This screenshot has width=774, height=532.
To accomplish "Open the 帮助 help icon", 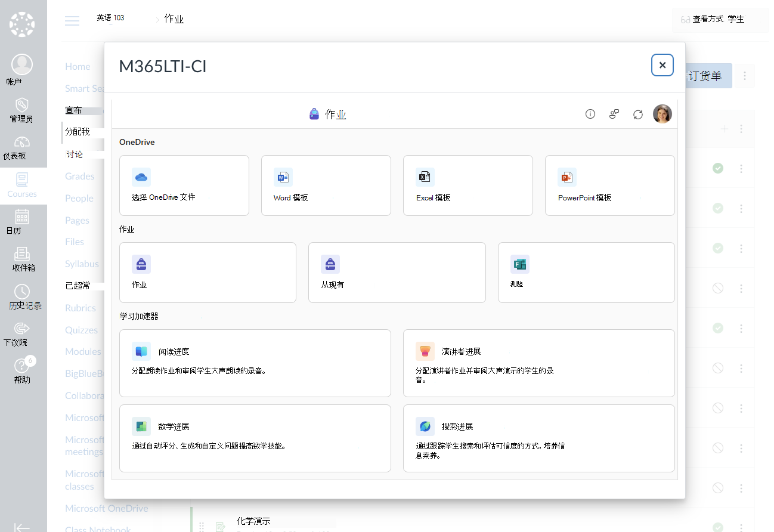I will coord(22,366).
